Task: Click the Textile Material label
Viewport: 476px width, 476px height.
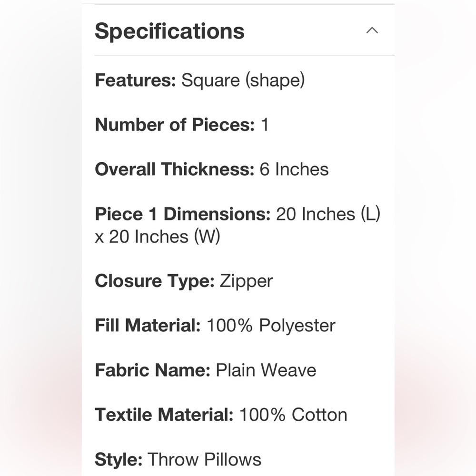Action: click(164, 415)
